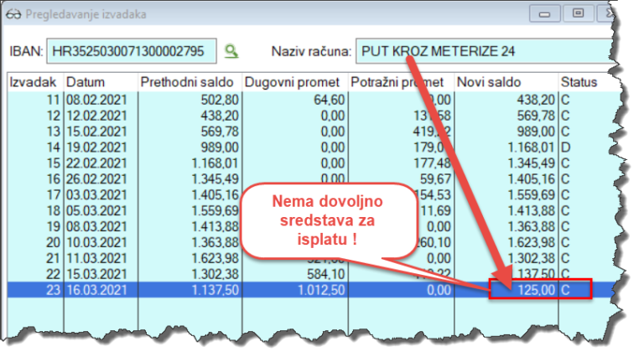Select date 22.02.2021 in row 15
The image size is (644, 362).
click(97, 163)
